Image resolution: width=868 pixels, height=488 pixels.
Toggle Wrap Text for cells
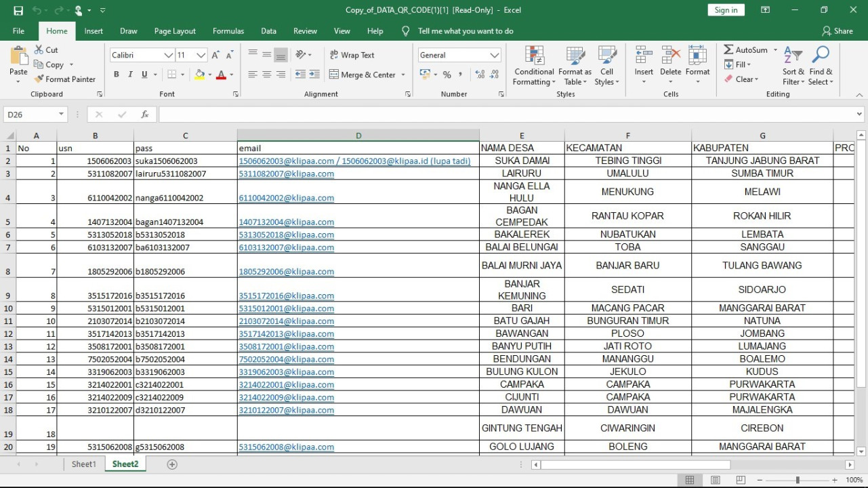coord(352,55)
